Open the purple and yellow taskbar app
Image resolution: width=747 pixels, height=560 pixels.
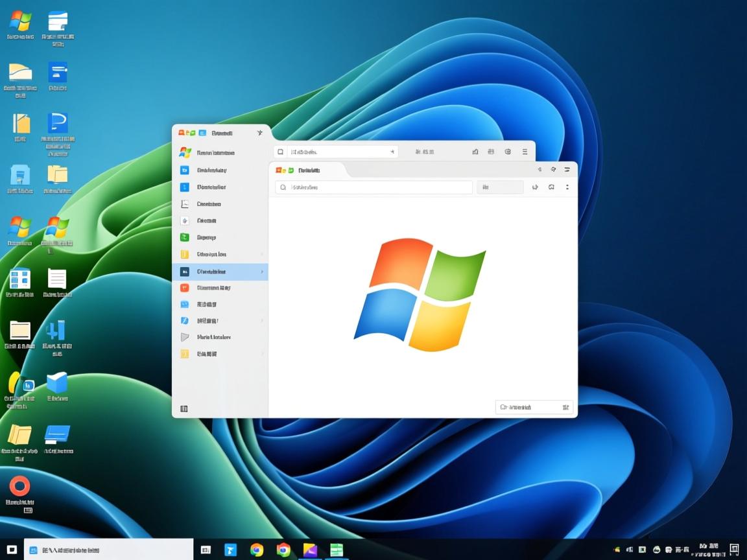pyautogui.click(x=310, y=550)
